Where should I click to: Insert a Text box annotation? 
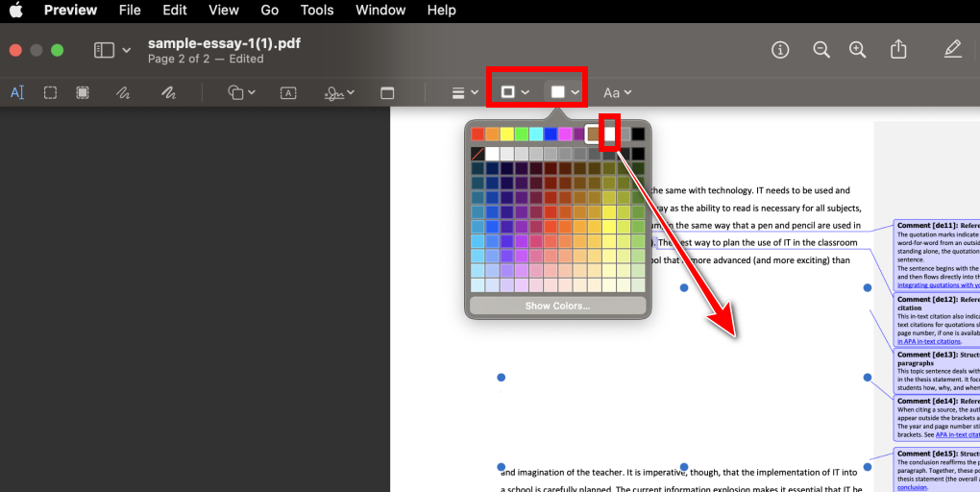click(x=288, y=92)
